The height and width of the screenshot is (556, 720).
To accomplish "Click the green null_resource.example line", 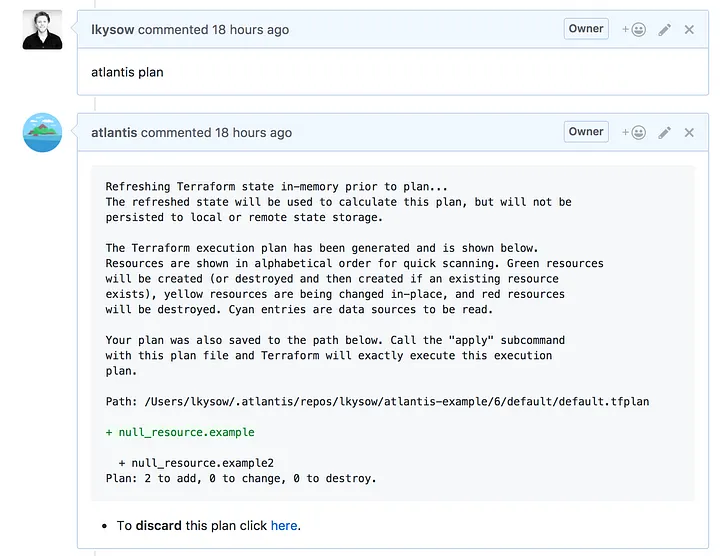I will point(180,432).
